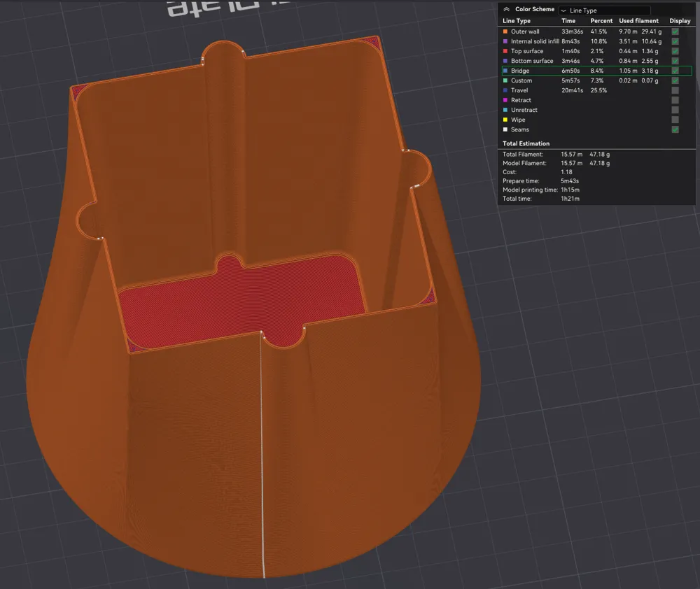Image resolution: width=700 pixels, height=589 pixels.
Task: Uncheck Internal solid infill display checkbox
Action: coord(675,41)
